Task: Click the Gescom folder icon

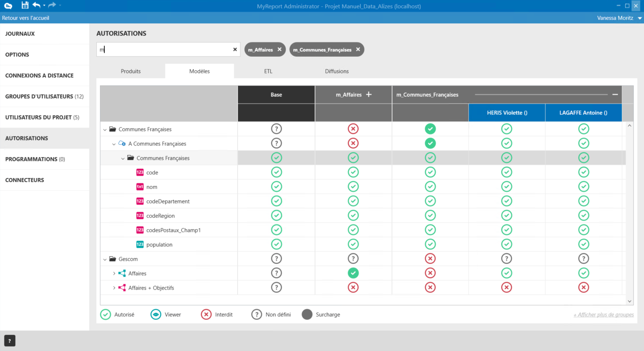Action: [x=113, y=259]
